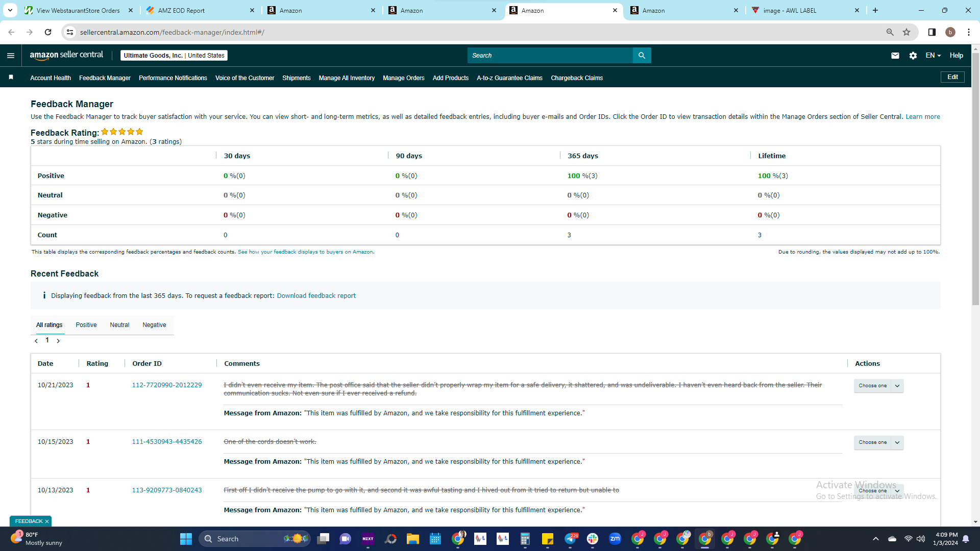Bookmark this page with the star icon
The width and height of the screenshot is (980, 551).
906,32
